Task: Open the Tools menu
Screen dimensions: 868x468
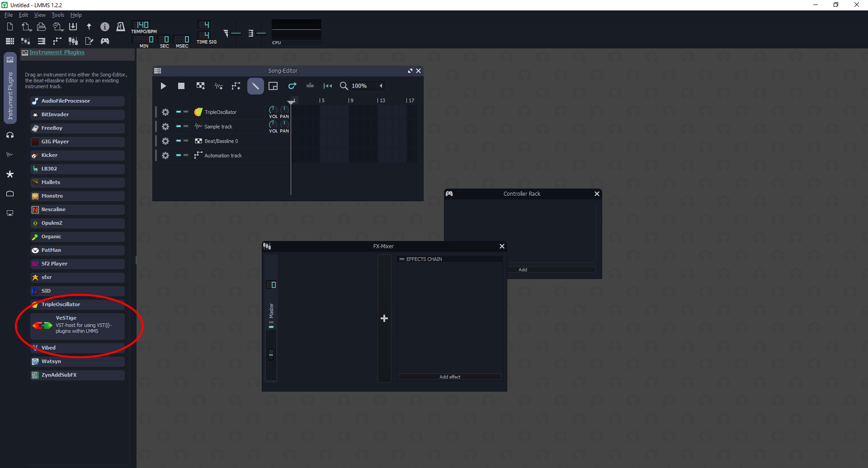Action: pyautogui.click(x=58, y=15)
